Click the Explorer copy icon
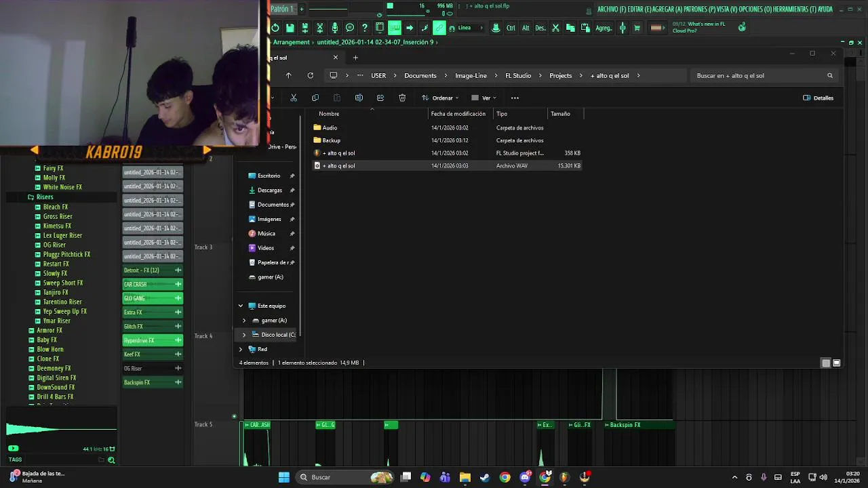 pyautogui.click(x=315, y=98)
